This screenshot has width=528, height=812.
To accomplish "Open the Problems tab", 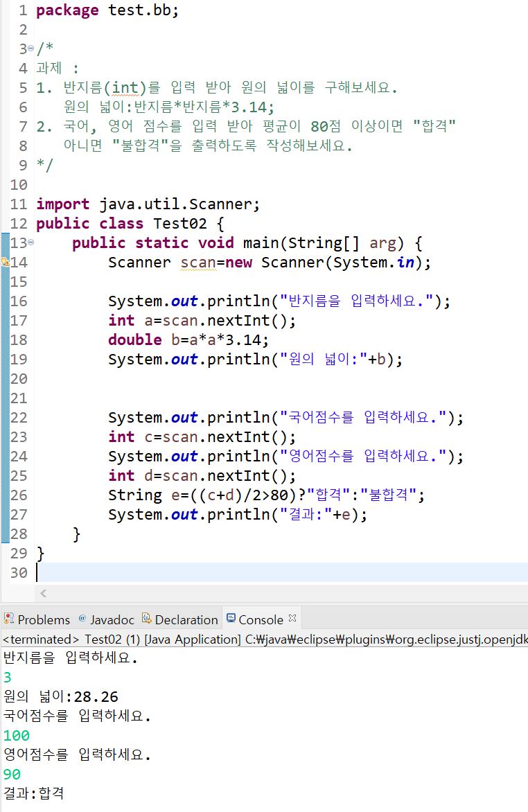I will [x=37, y=619].
